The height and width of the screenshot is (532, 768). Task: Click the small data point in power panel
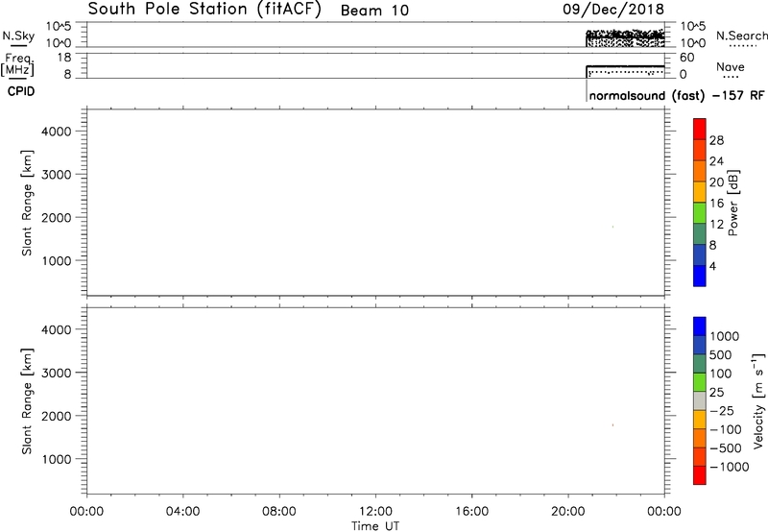(x=612, y=227)
